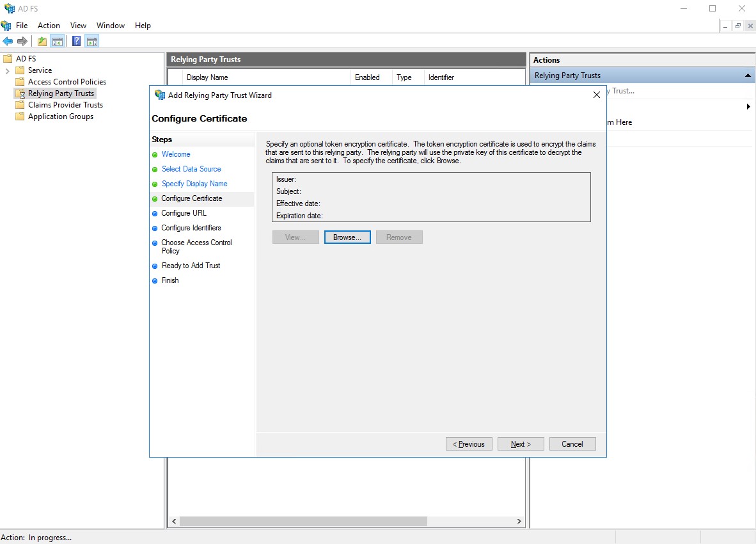The image size is (756, 544).
Task: Click the Application Groups folder icon
Action: (20, 116)
